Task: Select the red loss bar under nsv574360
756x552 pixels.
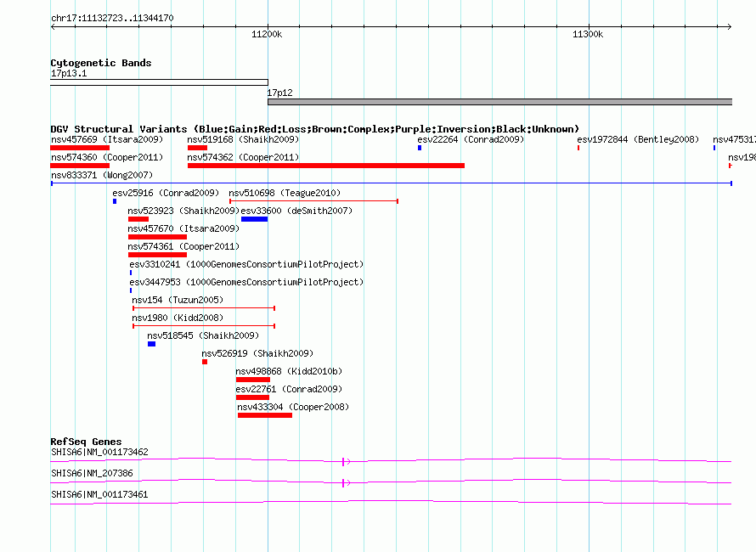Action: 80,166
